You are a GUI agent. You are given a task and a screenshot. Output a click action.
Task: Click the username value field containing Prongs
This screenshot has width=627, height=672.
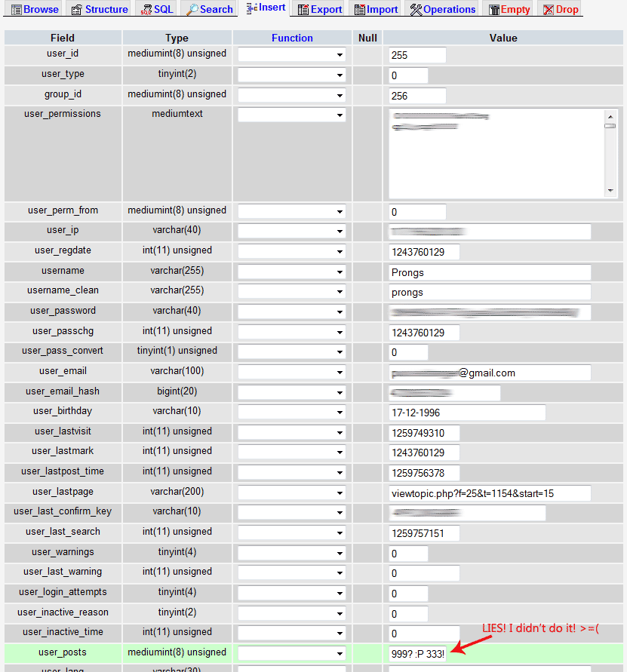tap(489, 272)
